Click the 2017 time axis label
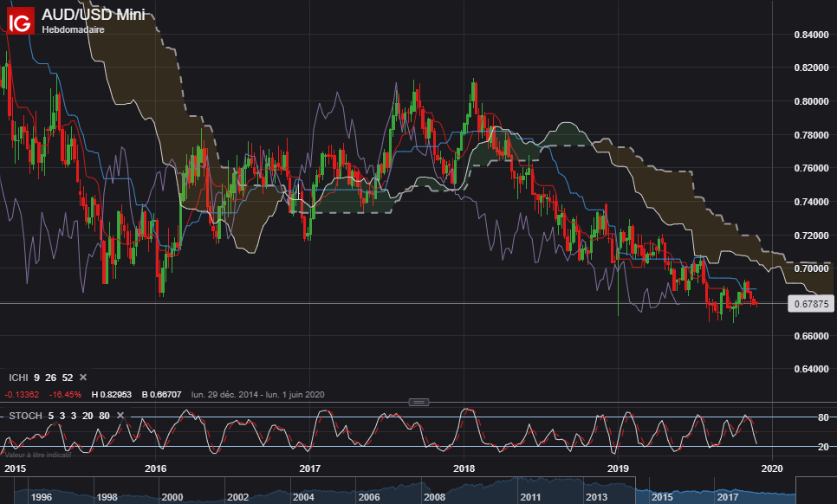 pyautogui.click(x=309, y=468)
